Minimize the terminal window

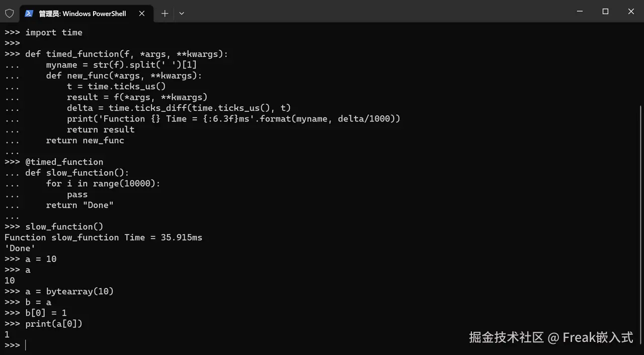[x=580, y=11]
